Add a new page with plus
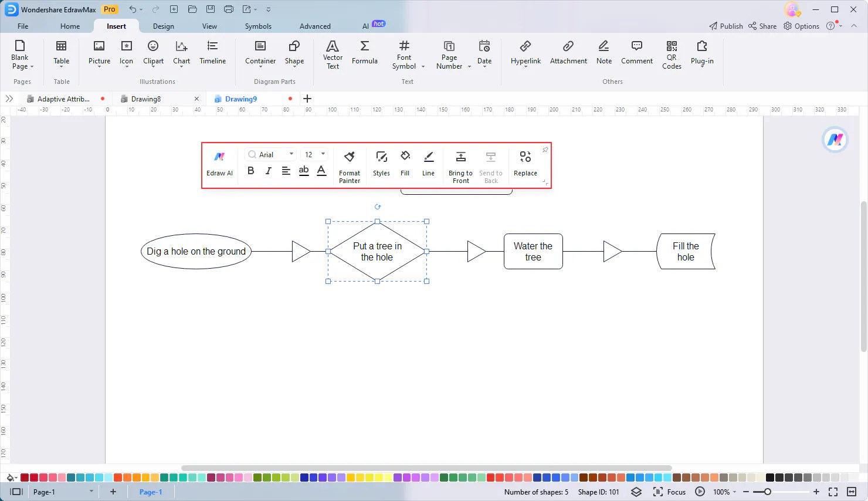Viewport: 868px width, 501px height. (113, 492)
